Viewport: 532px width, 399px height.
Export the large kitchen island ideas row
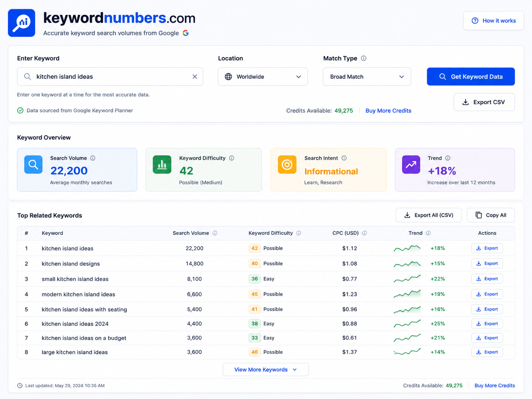[487, 352]
